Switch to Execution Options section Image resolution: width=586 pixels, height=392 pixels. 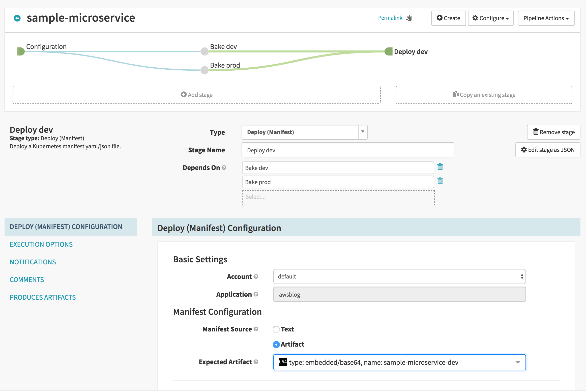pyautogui.click(x=41, y=244)
